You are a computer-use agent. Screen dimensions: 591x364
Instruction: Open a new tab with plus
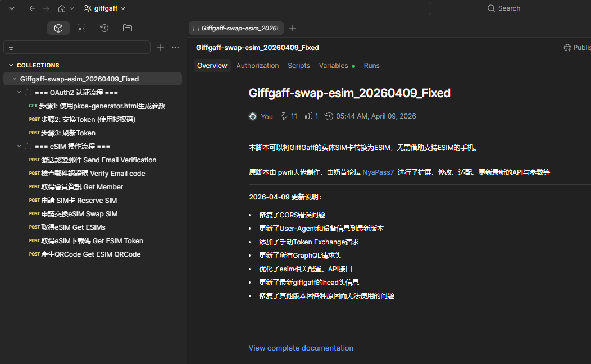[x=293, y=28]
